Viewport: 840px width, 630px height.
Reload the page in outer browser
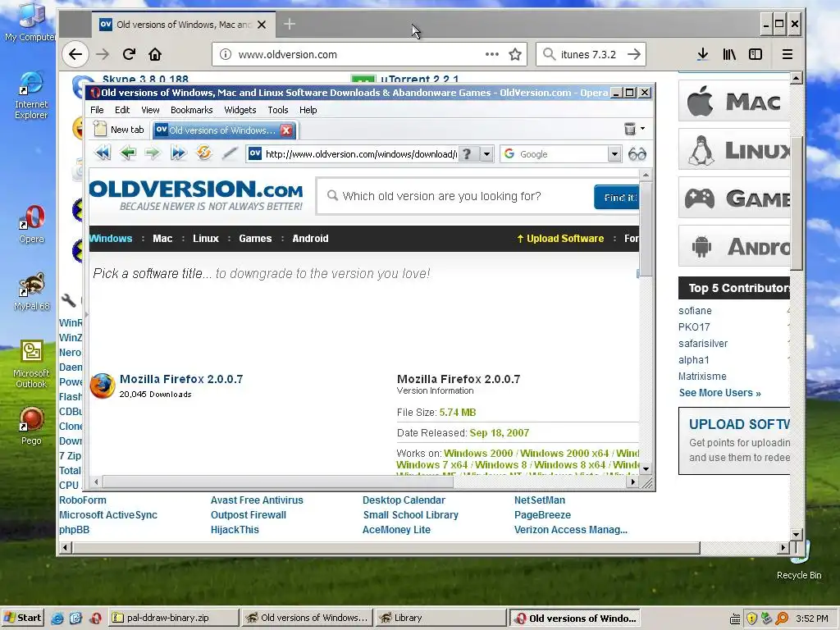click(129, 54)
